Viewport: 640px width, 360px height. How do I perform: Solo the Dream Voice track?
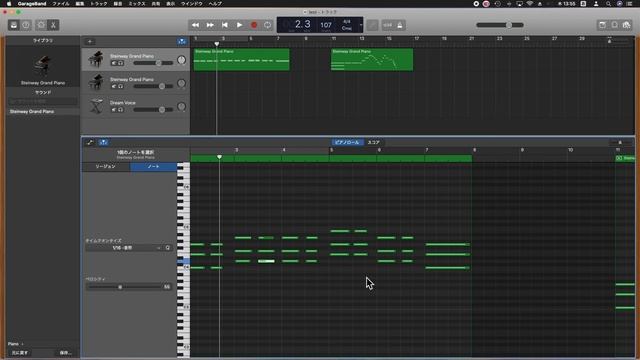(120, 110)
